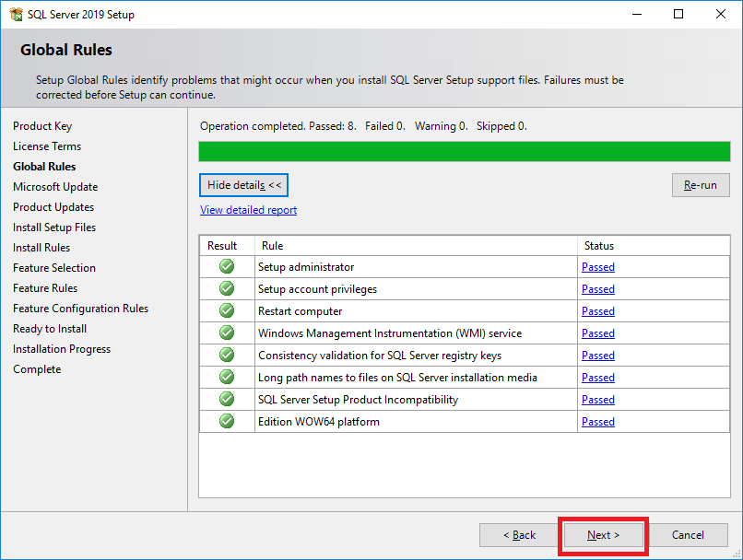
Task: Go to previous page with Back button
Action: [x=519, y=535]
